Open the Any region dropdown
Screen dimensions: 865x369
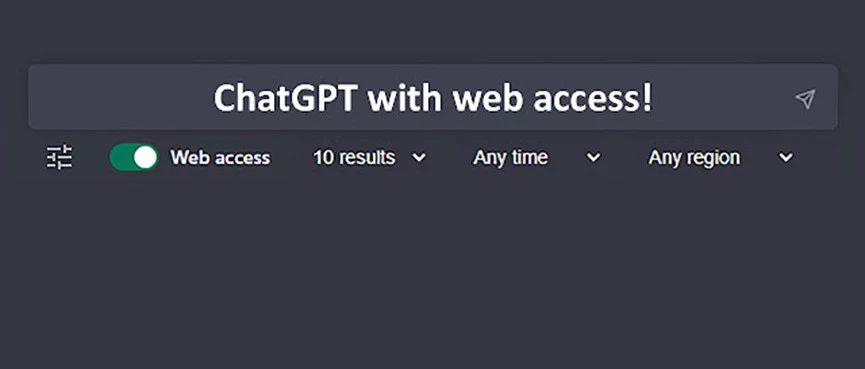coord(720,158)
